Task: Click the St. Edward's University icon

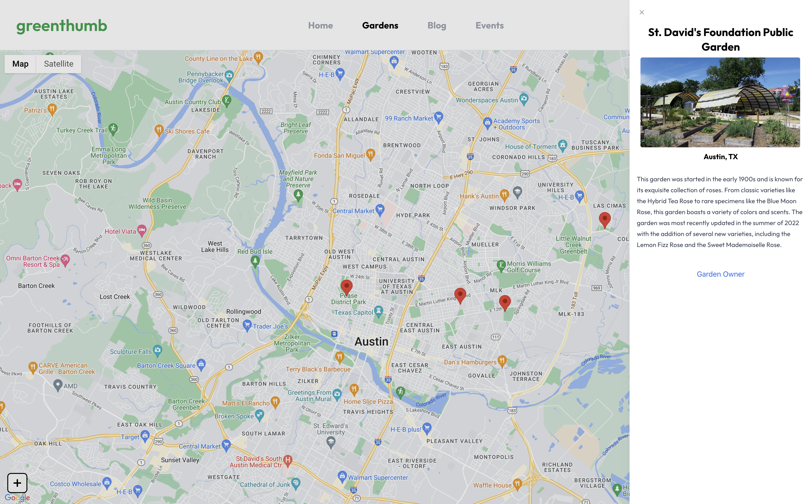Action: tap(331, 443)
